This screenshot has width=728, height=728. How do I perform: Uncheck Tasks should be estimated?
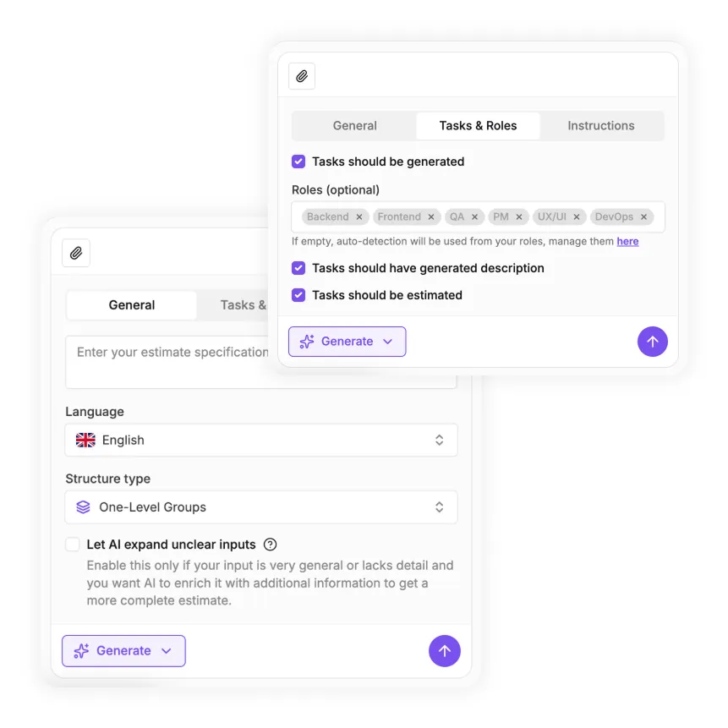pos(298,295)
